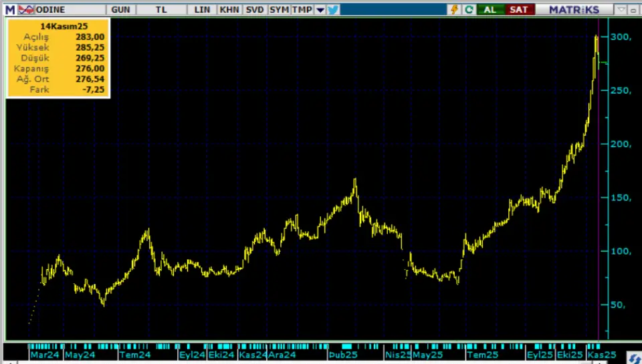
Task: Click the lightning bolt quick order icon
Action: click(455, 9)
